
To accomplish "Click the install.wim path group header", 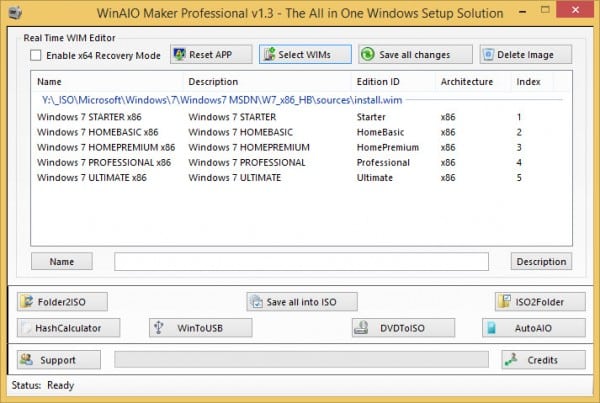I will pos(222,100).
